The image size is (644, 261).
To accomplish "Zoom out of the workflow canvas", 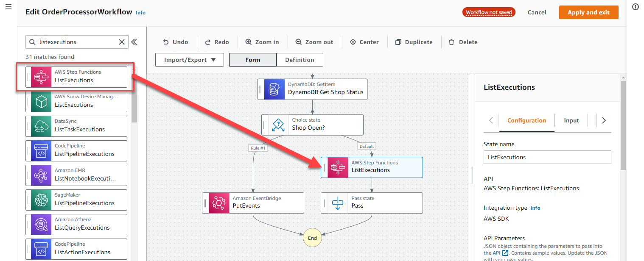I will tap(314, 42).
